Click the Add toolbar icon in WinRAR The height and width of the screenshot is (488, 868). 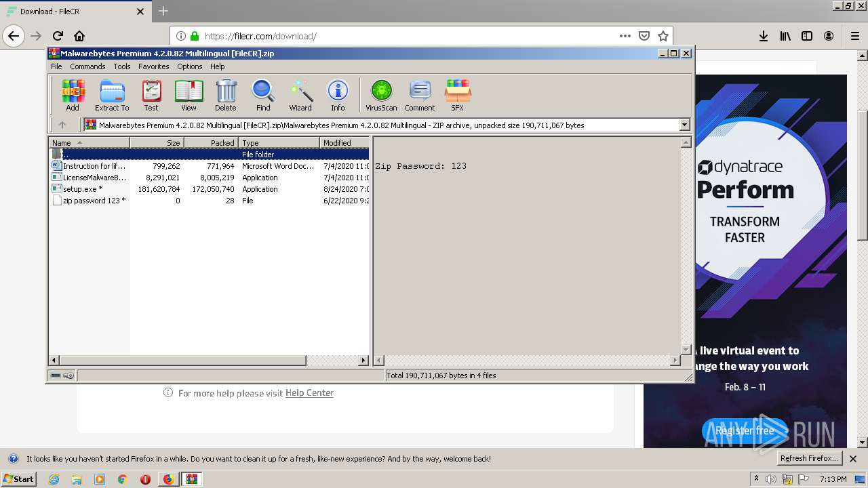point(73,95)
